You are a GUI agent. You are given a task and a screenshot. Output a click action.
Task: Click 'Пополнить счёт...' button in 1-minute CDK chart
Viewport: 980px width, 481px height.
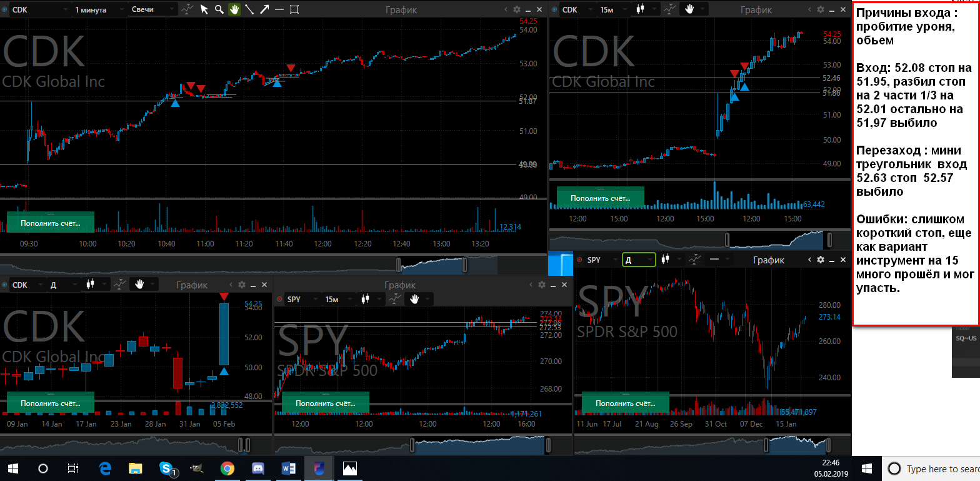(51, 222)
